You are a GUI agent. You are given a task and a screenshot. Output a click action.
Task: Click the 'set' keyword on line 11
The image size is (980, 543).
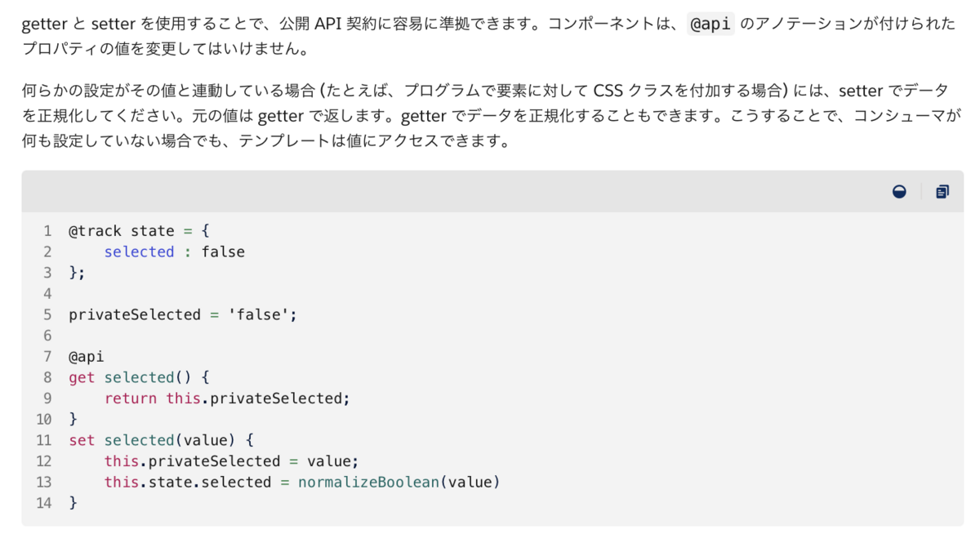tap(82, 440)
